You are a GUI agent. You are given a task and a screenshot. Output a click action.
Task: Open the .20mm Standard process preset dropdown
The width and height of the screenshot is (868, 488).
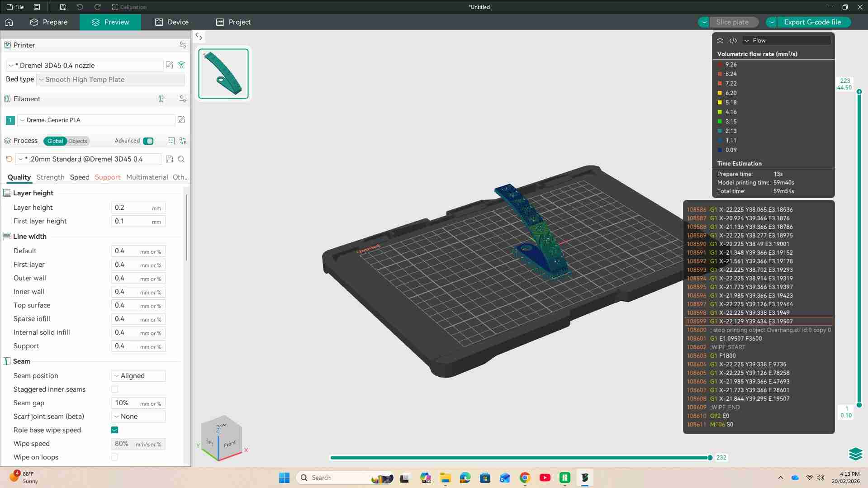[88, 159]
